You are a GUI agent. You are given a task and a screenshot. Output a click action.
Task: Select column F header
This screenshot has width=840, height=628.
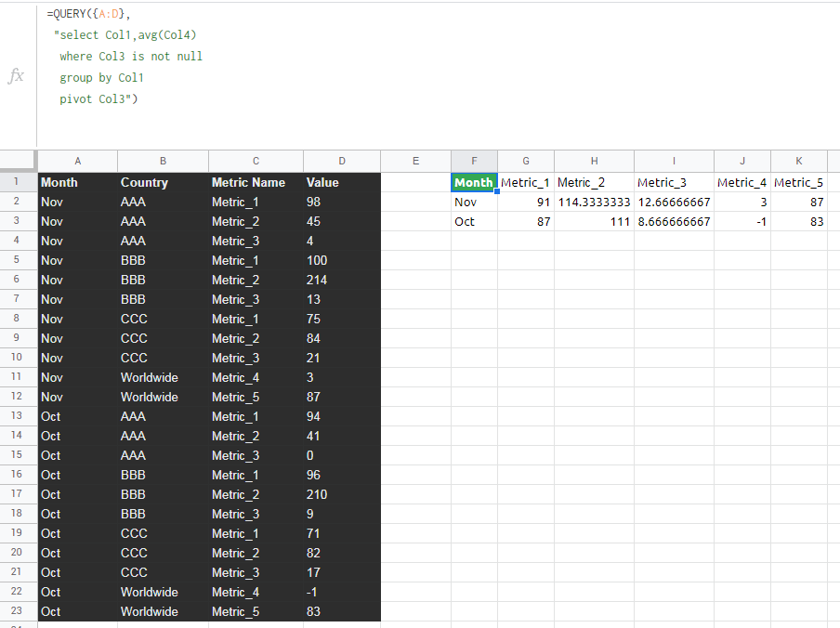point(474,161)
